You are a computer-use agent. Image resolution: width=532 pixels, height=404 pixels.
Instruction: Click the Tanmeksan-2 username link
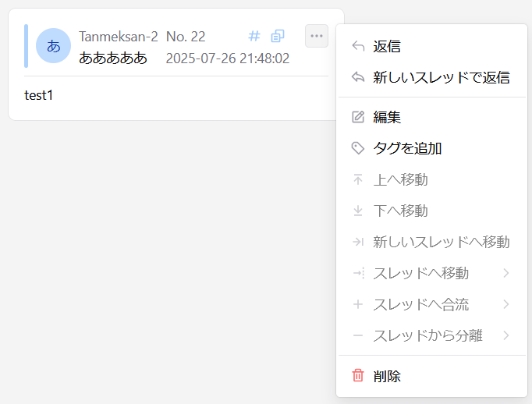click(x=119, y=37)
